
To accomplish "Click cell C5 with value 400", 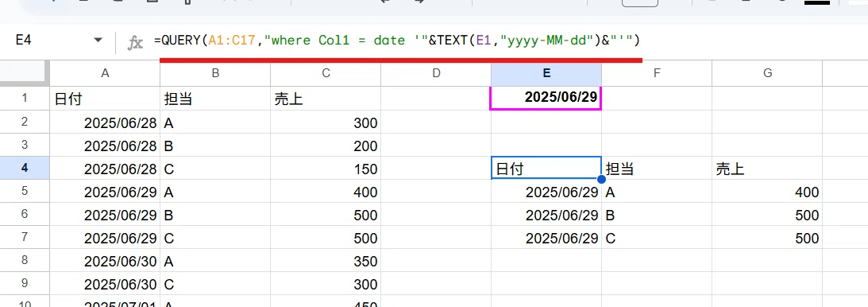I will pyautogui.click(x=326, y=191).
